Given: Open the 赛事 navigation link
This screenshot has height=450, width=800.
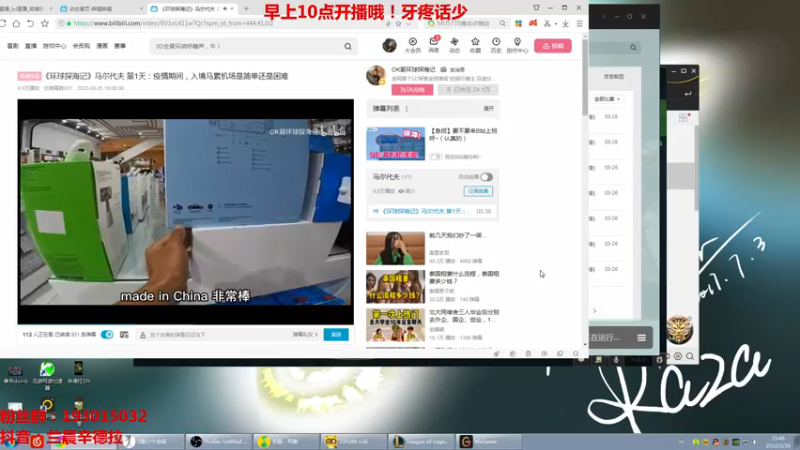Looking at the screenshot, I should [x=120, y=46].
